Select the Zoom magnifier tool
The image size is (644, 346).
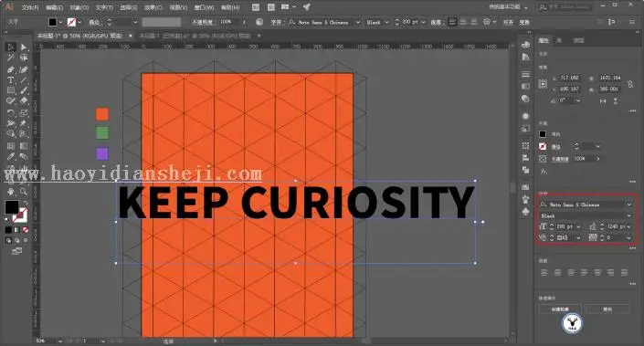24,192
